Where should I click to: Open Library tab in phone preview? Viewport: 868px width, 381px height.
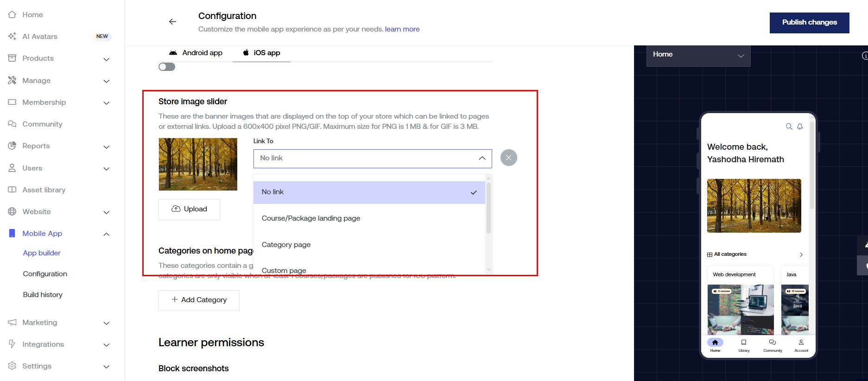coord(744,345)
